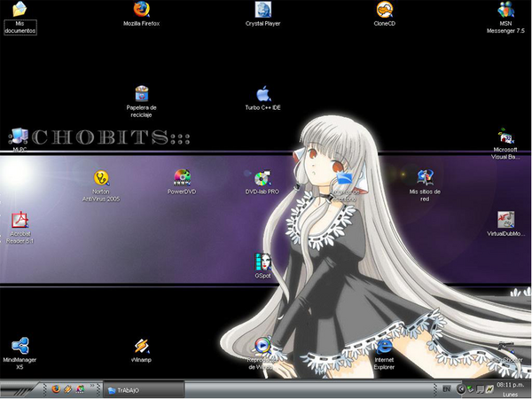Click the orange middle quick launch icon
Viewport: 532px width, 399px height.
coord(68,389)
